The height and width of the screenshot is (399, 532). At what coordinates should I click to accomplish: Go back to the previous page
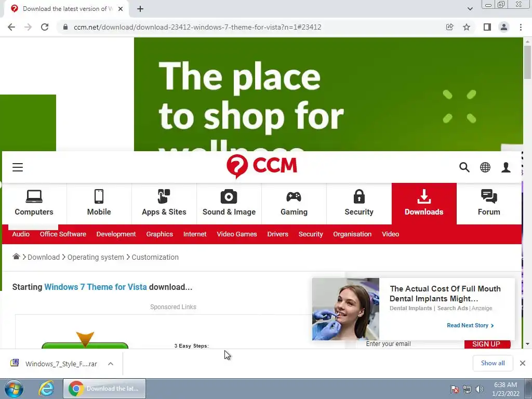click(11, 27)
